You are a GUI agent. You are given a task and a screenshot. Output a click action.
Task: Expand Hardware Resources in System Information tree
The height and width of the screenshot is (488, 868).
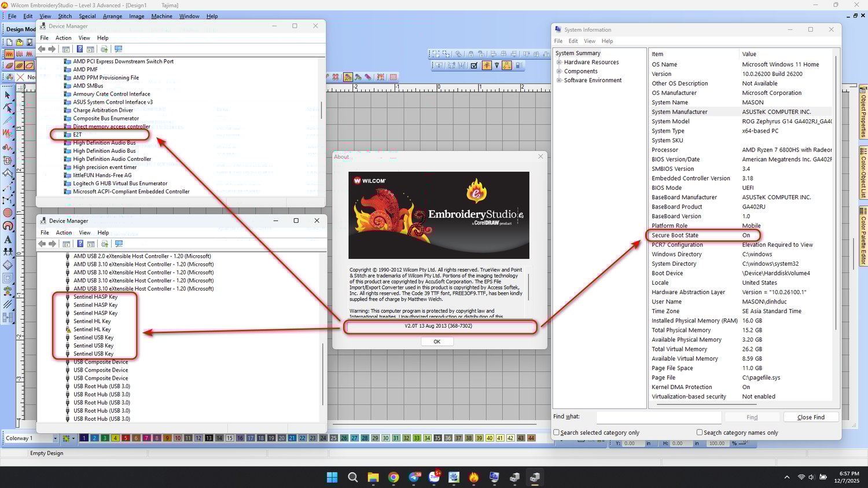(x=559, y=63)
